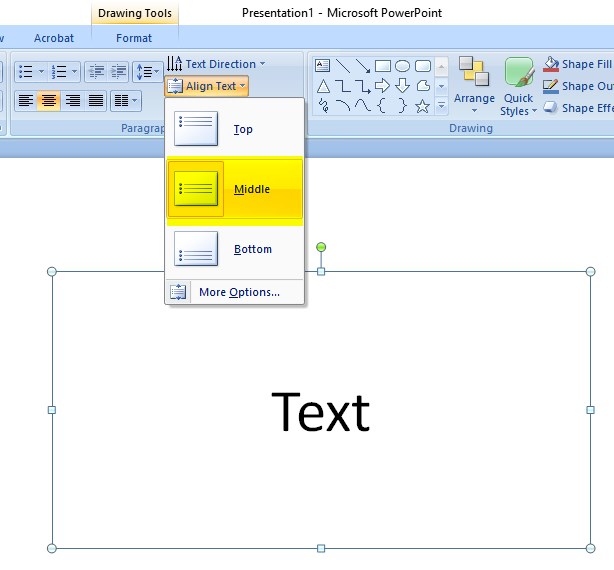Select the Arc shape
This screenshot has width=614, height=570.
click(x=343, y=106)
